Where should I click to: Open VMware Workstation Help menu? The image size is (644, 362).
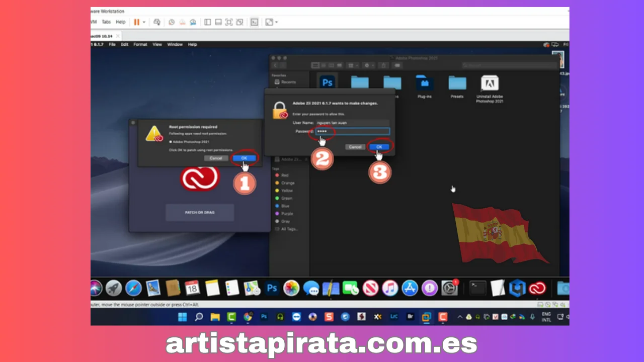point(120,22)
